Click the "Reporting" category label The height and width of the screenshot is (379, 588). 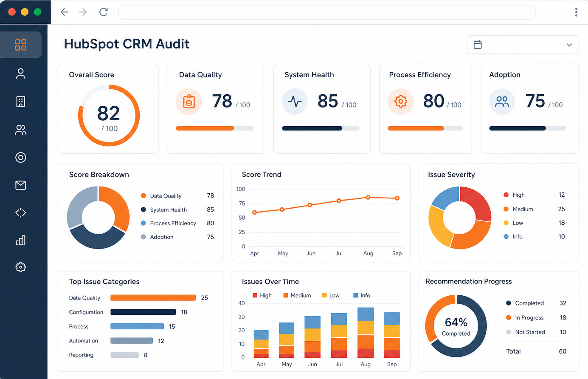coord(81,355)
